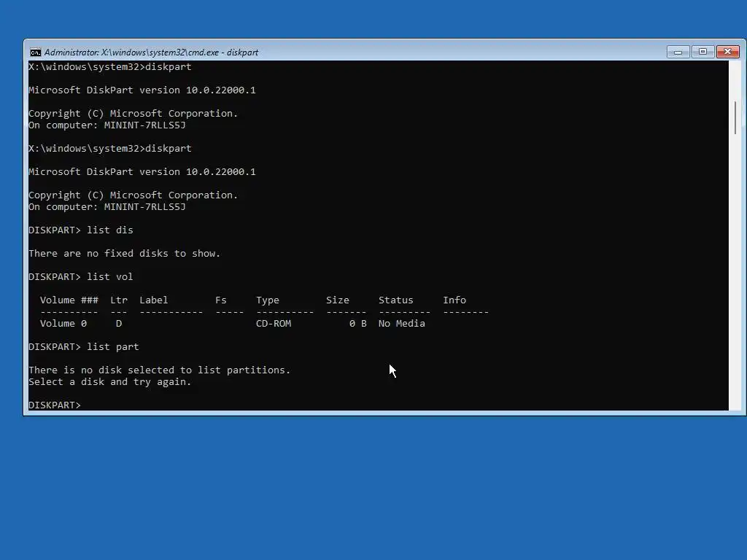Click the '0 B' size value
Viewport: 747px width, 560px height.
[357, 323]
